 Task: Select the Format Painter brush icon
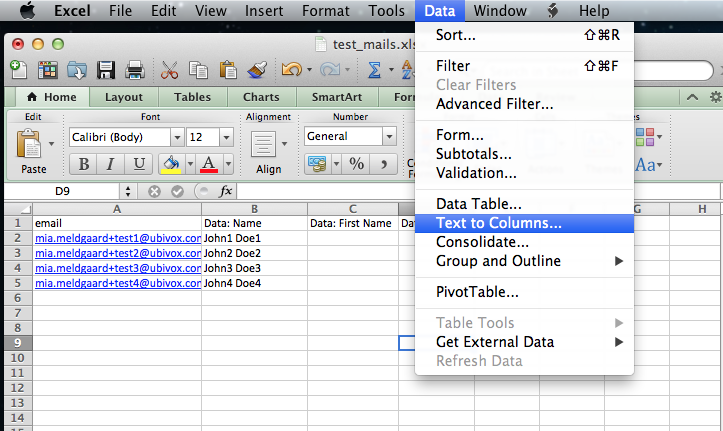[257, 70]
